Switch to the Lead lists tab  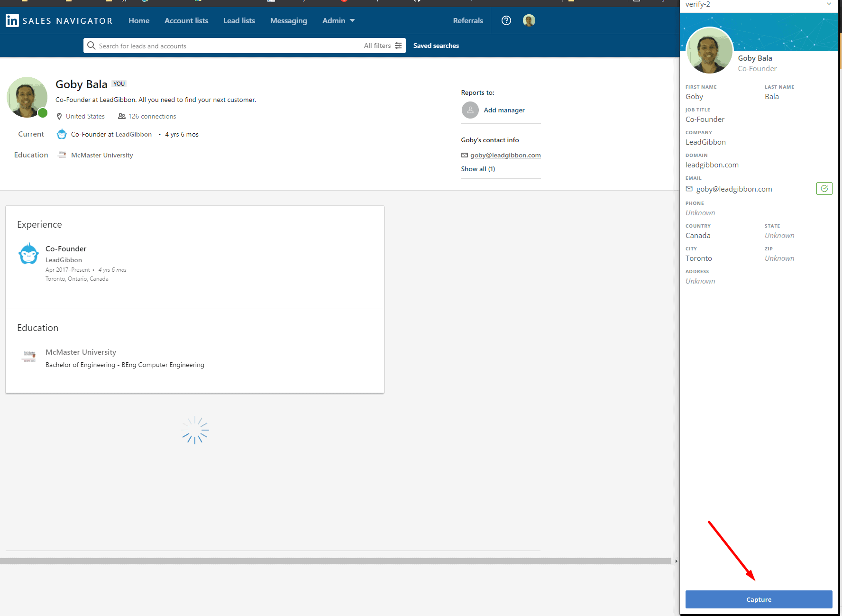239,20
